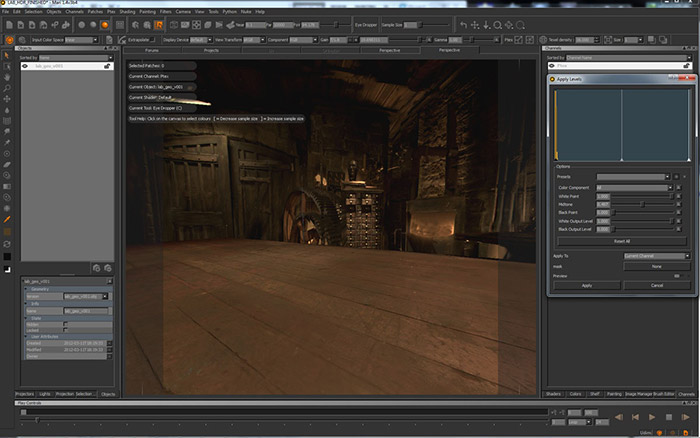This screenshot has width=700, height=438.
Task: Click the black-white swap colors icon in left toolbar
Action: click(7, 269)
